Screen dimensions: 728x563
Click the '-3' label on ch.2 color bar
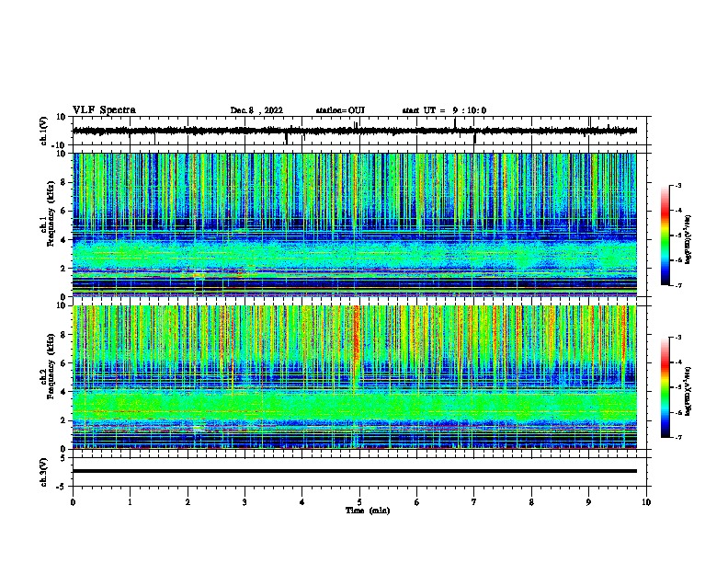click(x=678, y=338)
